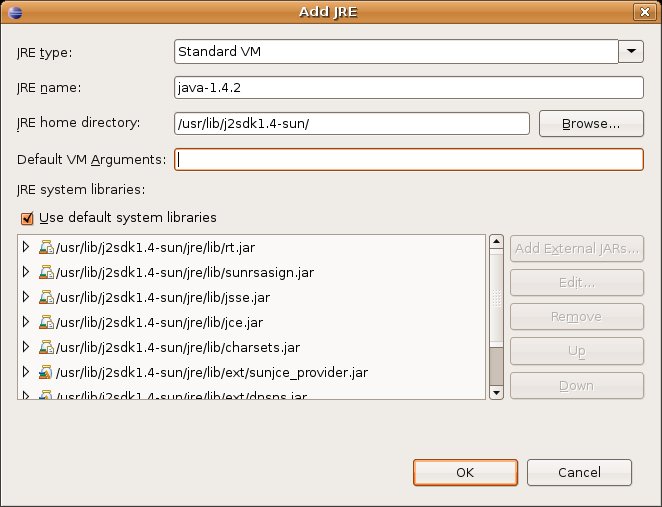The height and width of the screenshot is (507, 662).
Task: Click the jar icon beside sunjce_provider.jar
Action: pyautogui.click(x=46, y=372)
